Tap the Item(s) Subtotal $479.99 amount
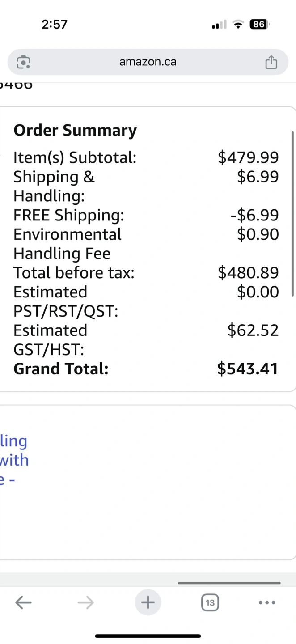The image size is (296, 644). (x=248, y=157)
